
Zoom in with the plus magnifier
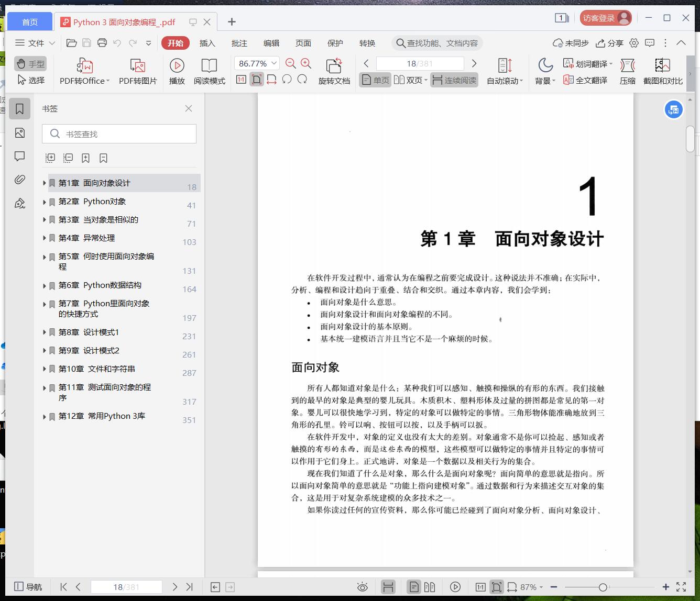tap(306, 63)
